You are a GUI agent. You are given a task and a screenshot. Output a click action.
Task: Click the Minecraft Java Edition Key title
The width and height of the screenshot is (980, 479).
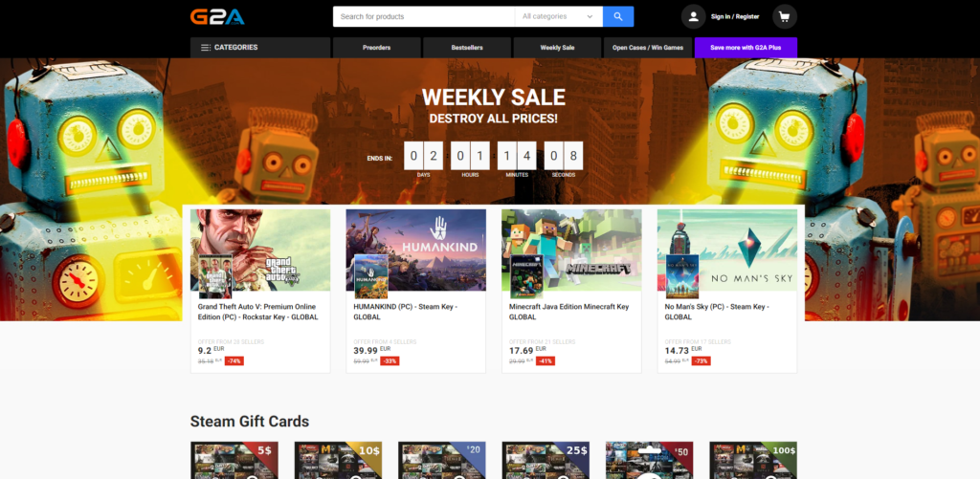point(568,312)
